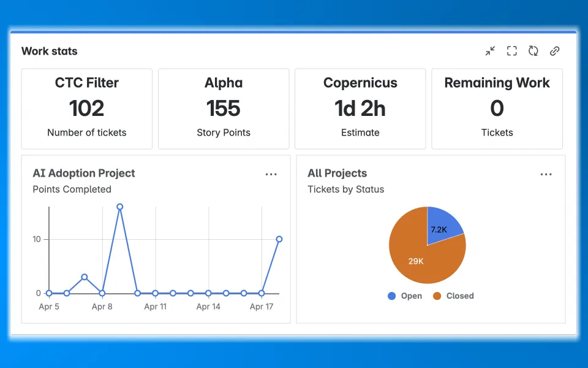Click the last data point at value 10
This screenshot has height=368, width=588.
click(x=279, y=239)
